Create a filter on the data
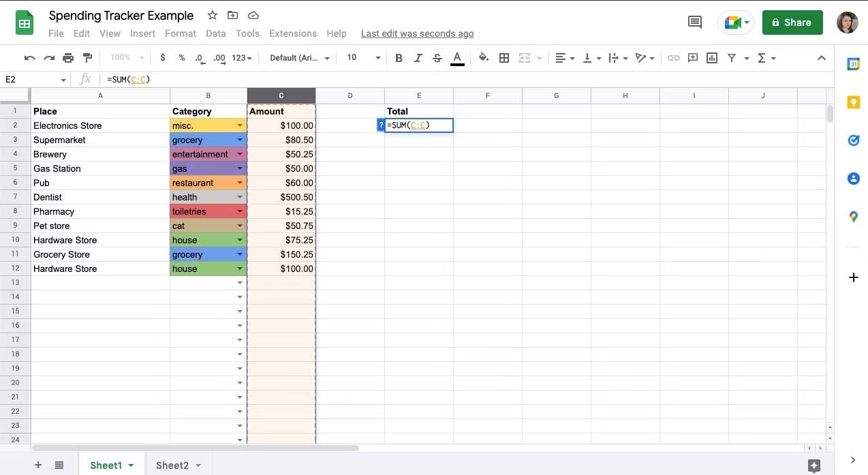The image size is (868, 475). [730, 57]
